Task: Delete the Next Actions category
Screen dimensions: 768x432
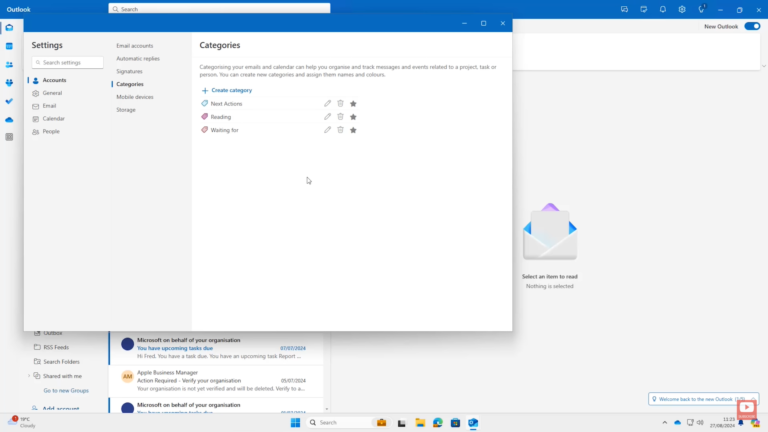Action: [340, 104]
